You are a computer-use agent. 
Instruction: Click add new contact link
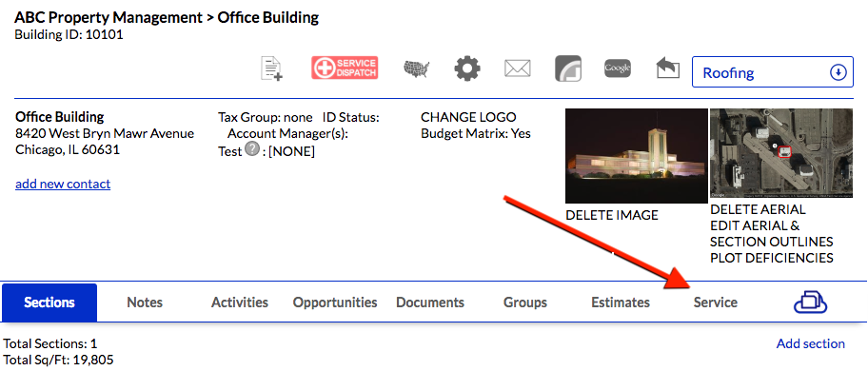pos(63,184)
